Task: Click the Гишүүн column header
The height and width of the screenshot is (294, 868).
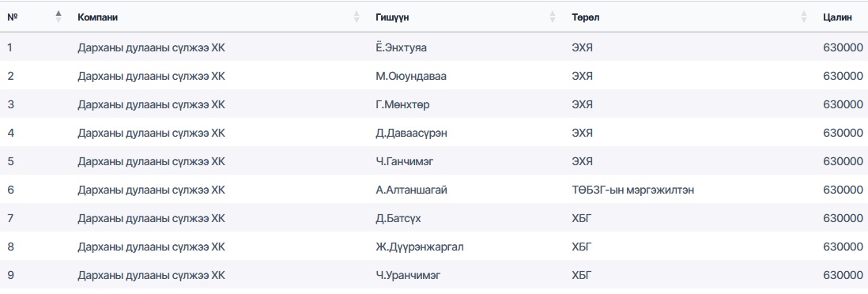Action: point(392,17)
